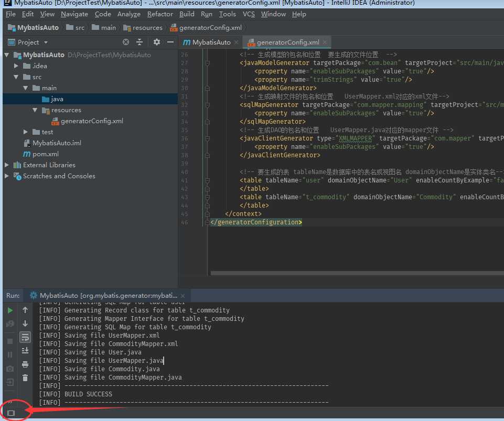
Task: Click the exit icon in Run toolbar
Action: [10, 382]
